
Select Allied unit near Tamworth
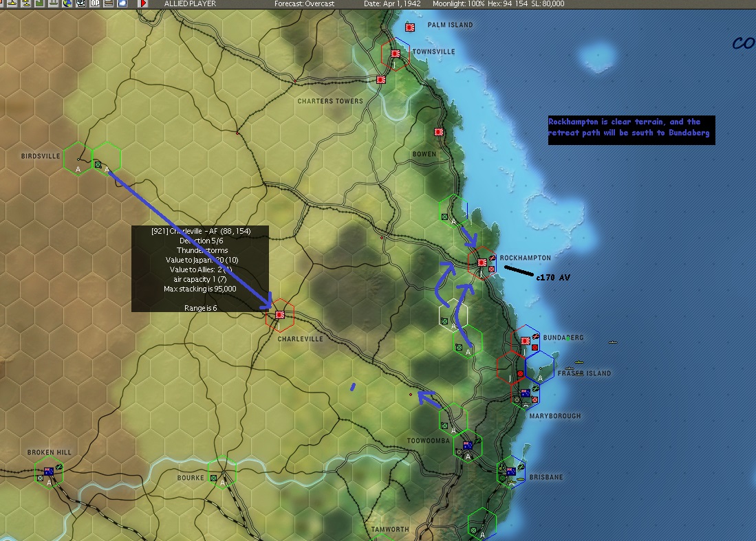pyautogui.click(x=473, y=530)
